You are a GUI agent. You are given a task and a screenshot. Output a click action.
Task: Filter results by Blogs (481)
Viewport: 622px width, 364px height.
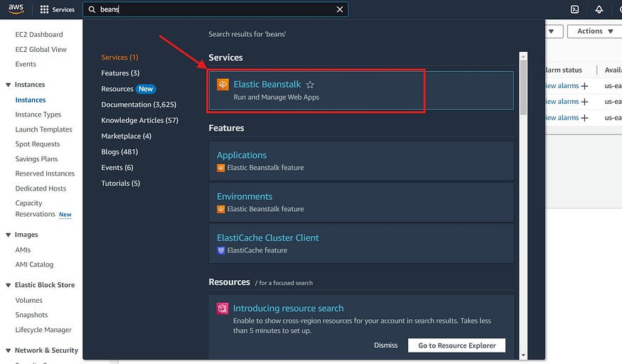(119, 152)
